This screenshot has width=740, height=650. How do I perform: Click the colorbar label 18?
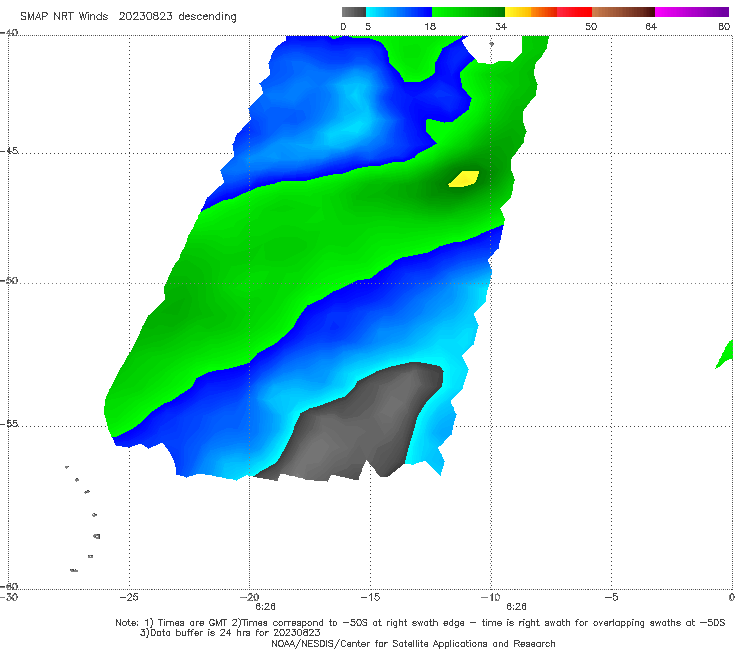(430, 26)
